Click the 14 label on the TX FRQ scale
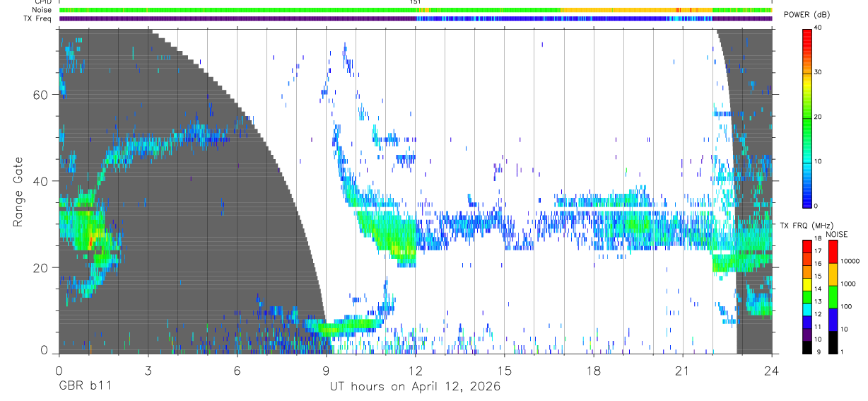The height and width of the screenshot is (401, 868). point(819,289)
